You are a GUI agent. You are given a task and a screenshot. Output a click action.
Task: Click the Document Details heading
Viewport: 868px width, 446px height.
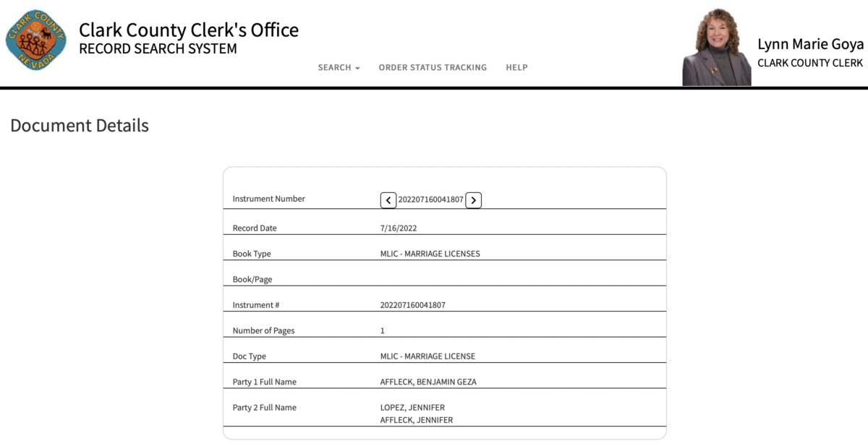(80, 126)
